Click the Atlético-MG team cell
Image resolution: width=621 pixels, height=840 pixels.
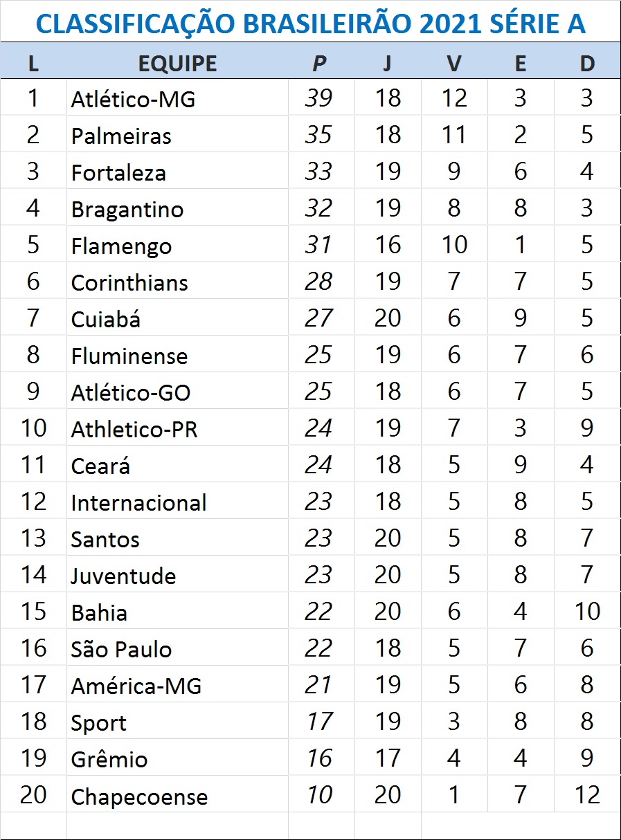pos(133,99)
